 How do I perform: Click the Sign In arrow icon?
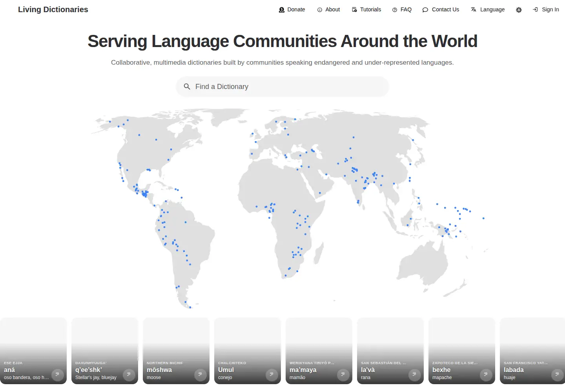coord(535,10)
